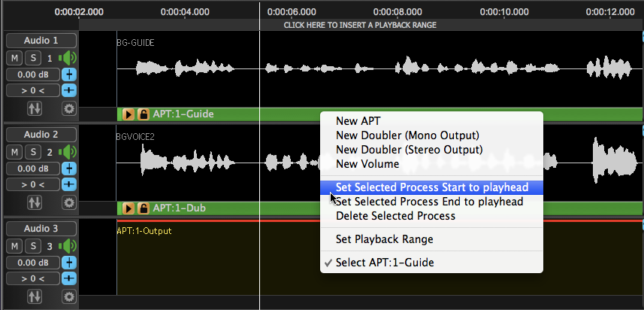Toggle the Audio 1 speaker icon

(68, 59)
